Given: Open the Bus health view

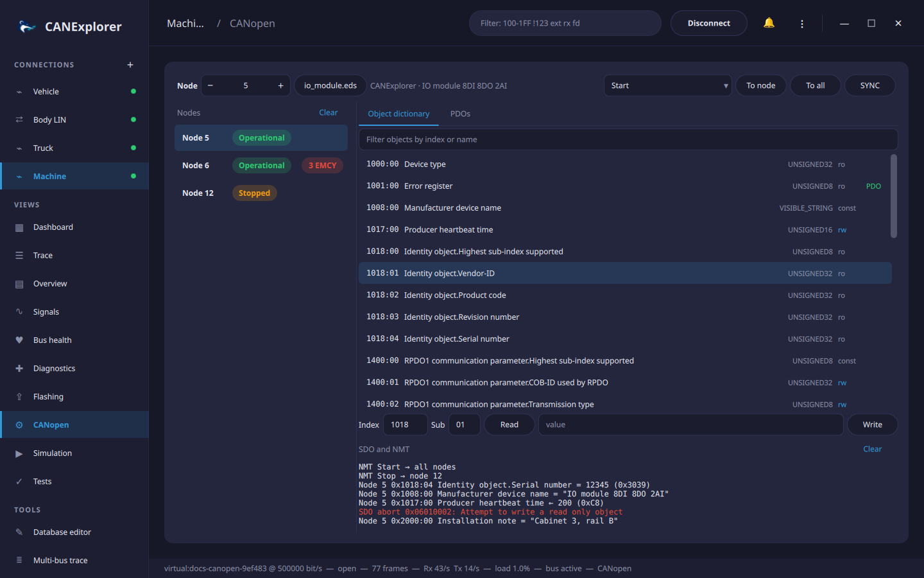Looking at the screenshot, I should [74, 340].
